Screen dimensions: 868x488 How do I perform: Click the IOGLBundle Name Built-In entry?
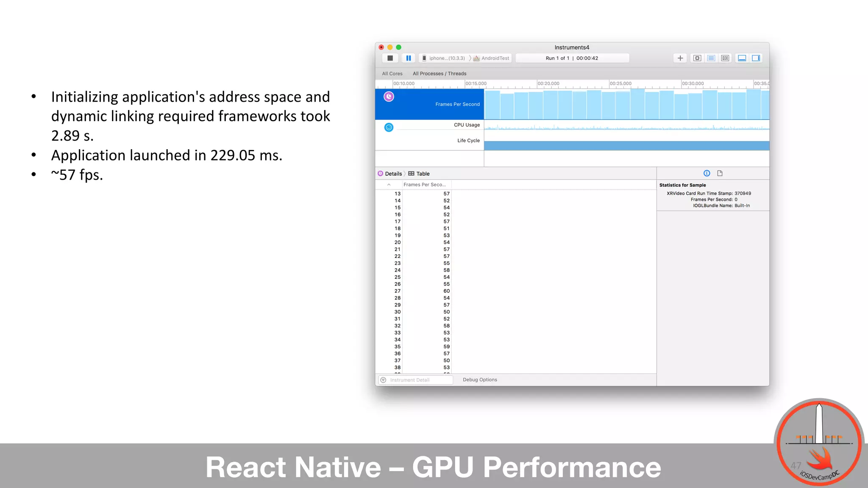721,206
